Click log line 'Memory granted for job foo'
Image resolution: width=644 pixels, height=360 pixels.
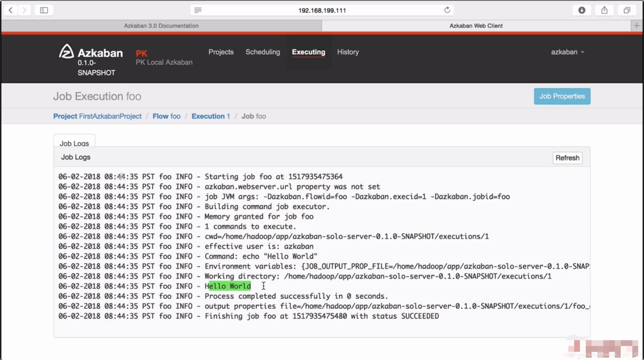click(186, 216)
